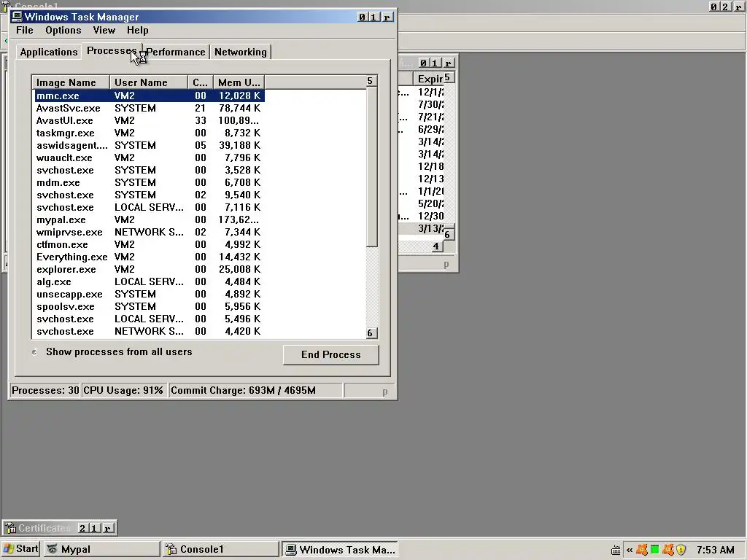The width and height of the screenshot is (747, 560).
Task: Click the 25,008 K memory value
Action: [239, 269]
